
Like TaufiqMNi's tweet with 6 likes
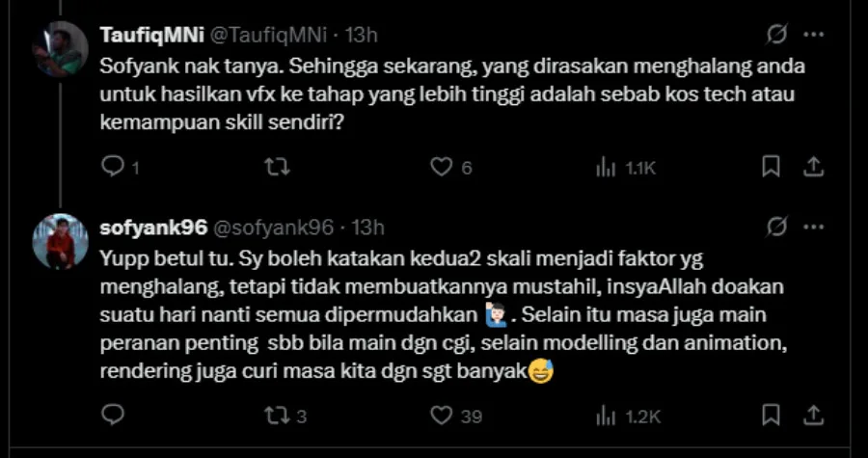(x=441, y=167)
